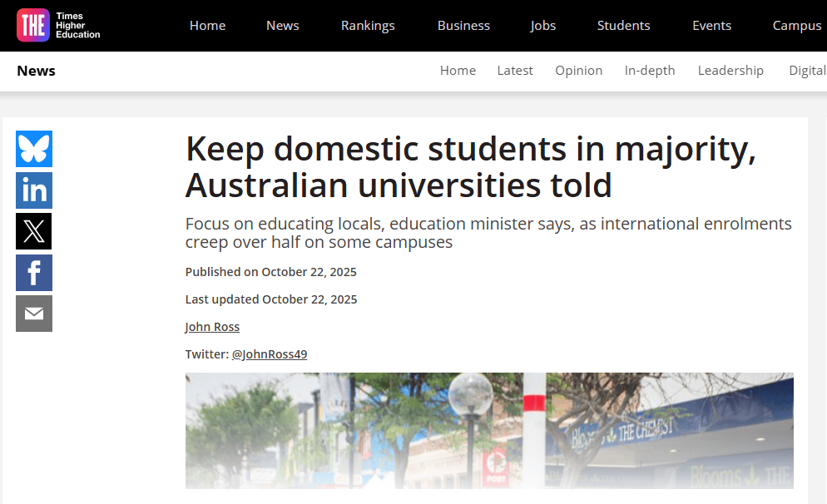Open the Home main menu item
This screenshot has width=827, height=504.
click(207, 25)
